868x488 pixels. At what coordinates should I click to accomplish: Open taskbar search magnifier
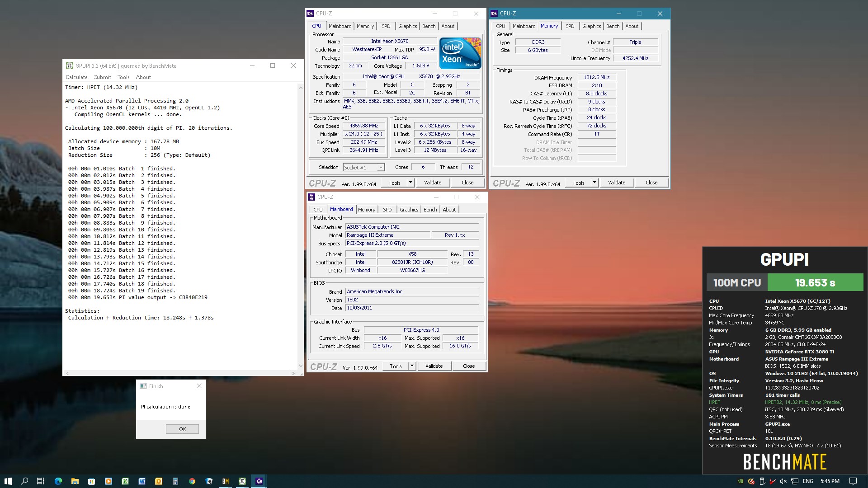tap(24, 481)
